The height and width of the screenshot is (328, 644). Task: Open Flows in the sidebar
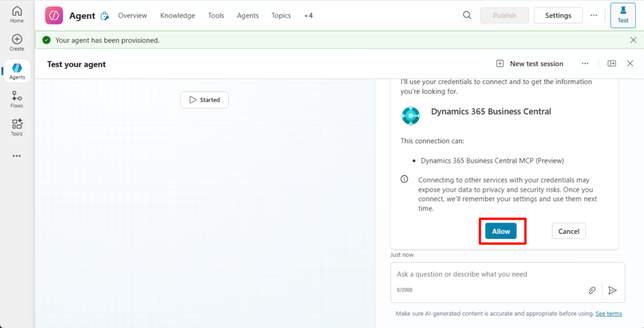[x=17, y=99]
